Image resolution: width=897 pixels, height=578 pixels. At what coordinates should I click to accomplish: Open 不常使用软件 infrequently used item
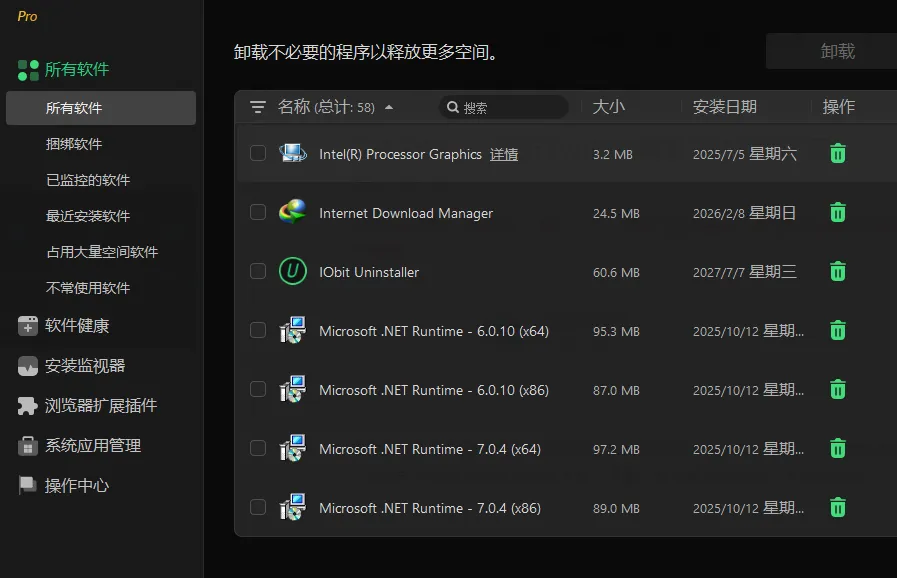(x=88, y=288)
